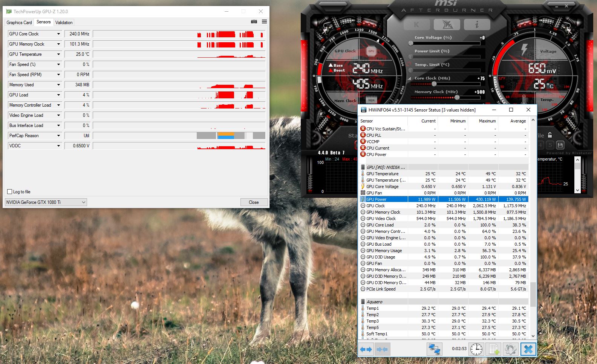Click the GPU chip icon on Afterburner gauge
This screenshot has height=364, width=597.
coord(371,51)
